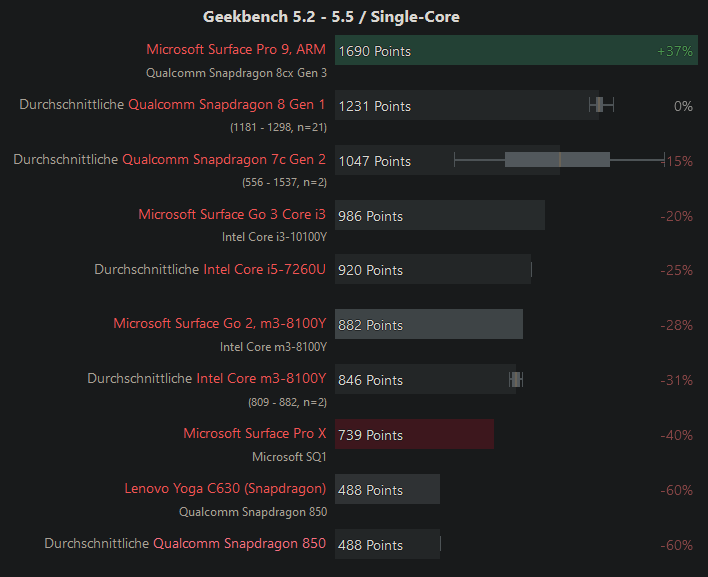Click the 1047 Points bar
Viewport: 708px width, 577px height.
[x=447, y=160]
